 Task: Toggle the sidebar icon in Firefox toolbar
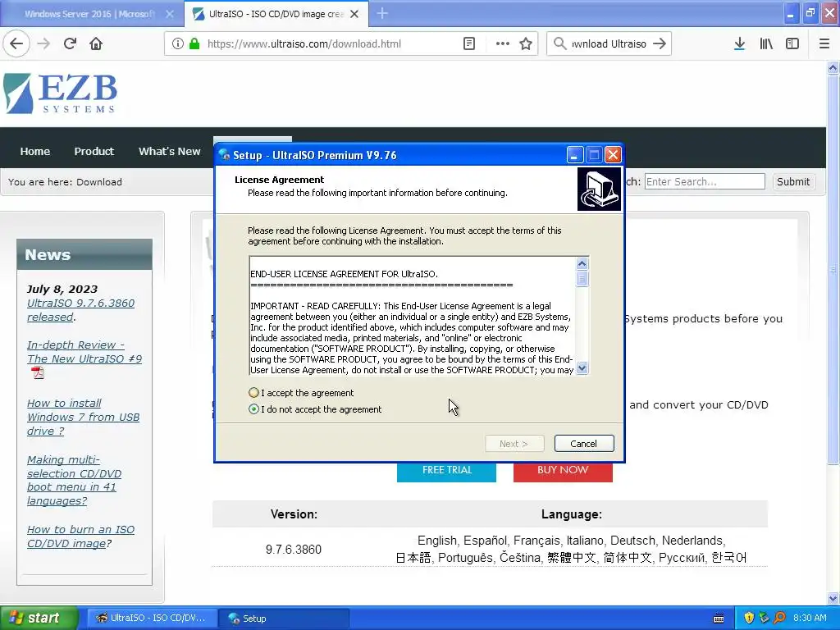tap(792, 43)
